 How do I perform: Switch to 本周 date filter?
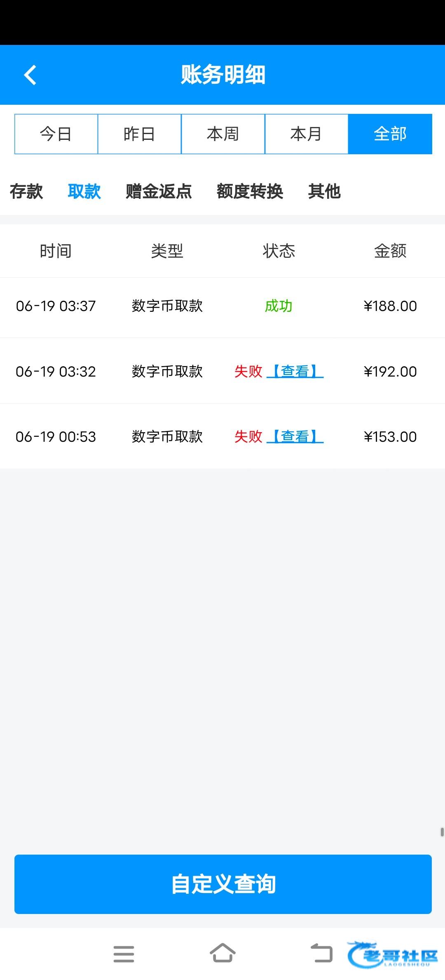(x=223, y=134)
